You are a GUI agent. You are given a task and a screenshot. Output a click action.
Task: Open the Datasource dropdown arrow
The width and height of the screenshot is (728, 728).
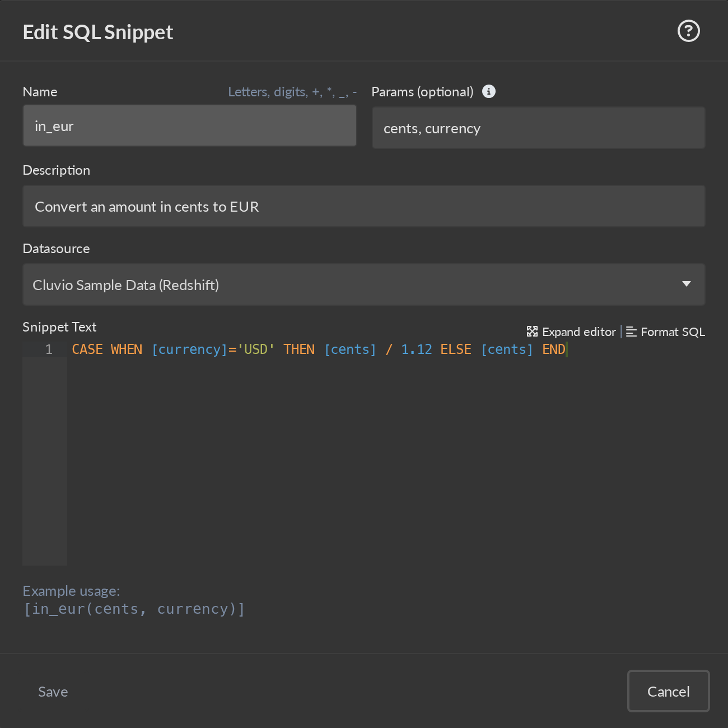686,284
